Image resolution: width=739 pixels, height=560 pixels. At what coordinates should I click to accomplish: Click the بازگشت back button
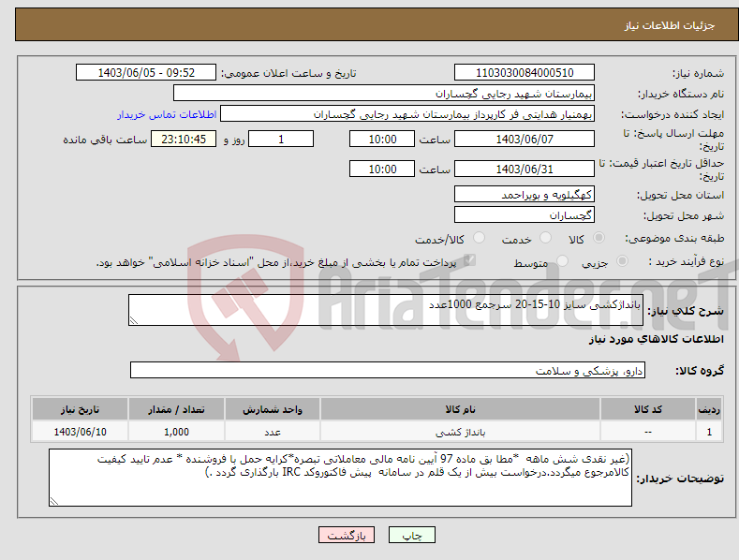pyautogui.click(x=347, y=535)
